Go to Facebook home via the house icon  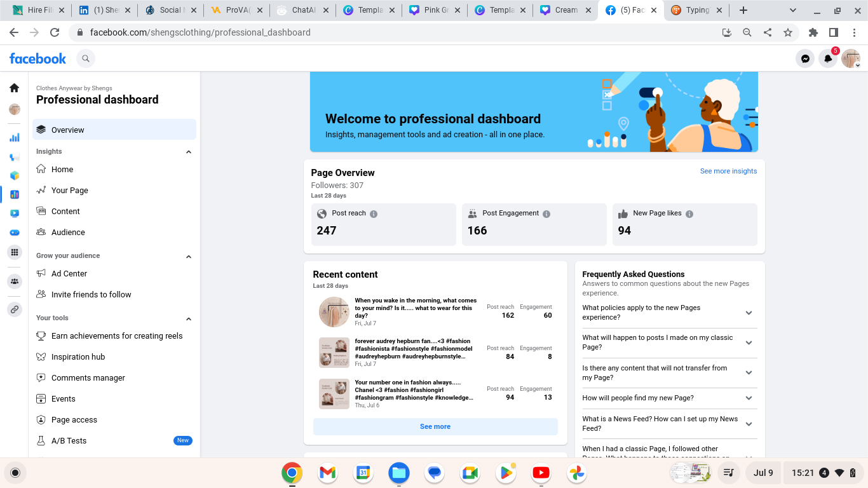[14, 88]
